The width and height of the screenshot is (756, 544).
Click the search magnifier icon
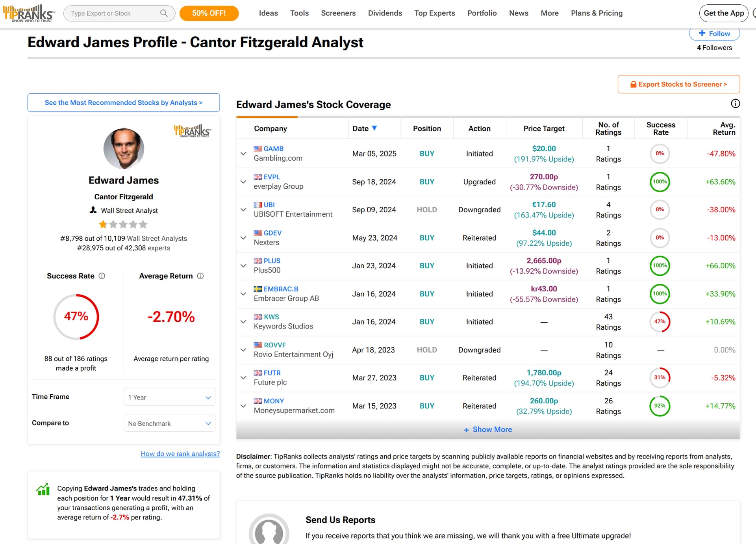click(x=164, y=13)
